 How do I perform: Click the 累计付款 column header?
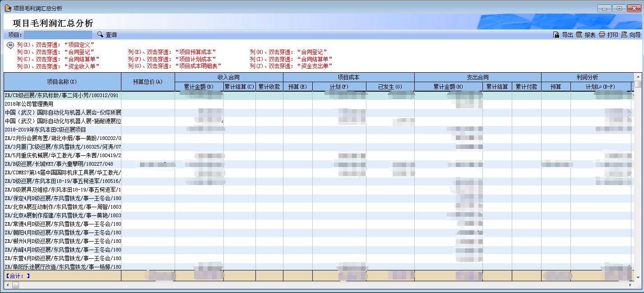[x=526, y=87]
